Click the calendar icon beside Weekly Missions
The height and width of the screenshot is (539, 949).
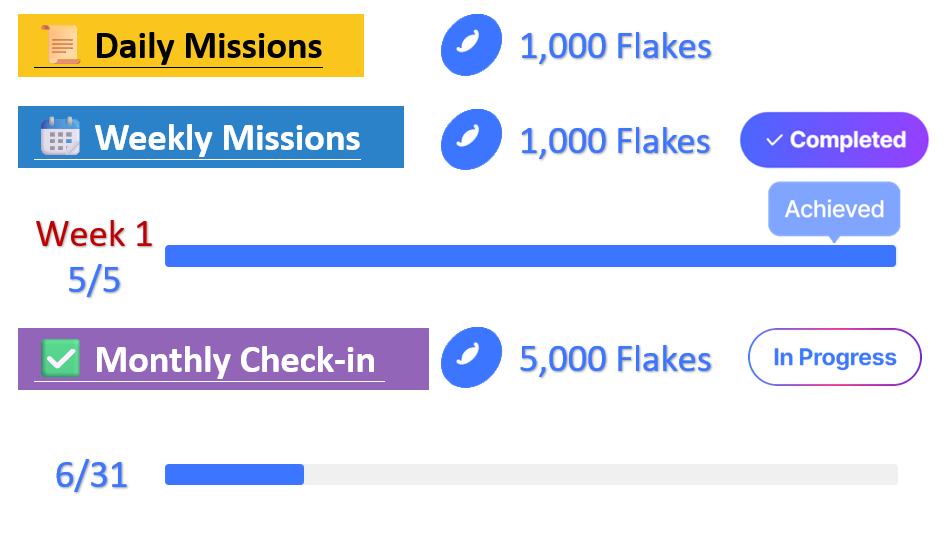click(x=60, y=137)
